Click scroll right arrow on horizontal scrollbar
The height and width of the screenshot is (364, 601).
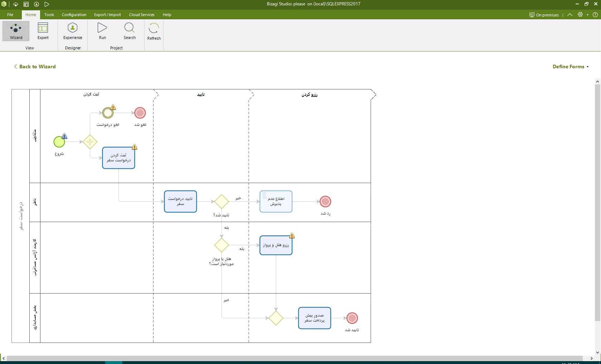pos(591,358)
